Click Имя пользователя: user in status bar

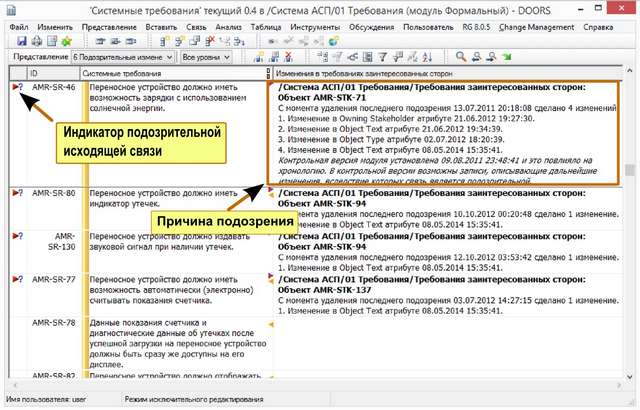pos(46,399)
